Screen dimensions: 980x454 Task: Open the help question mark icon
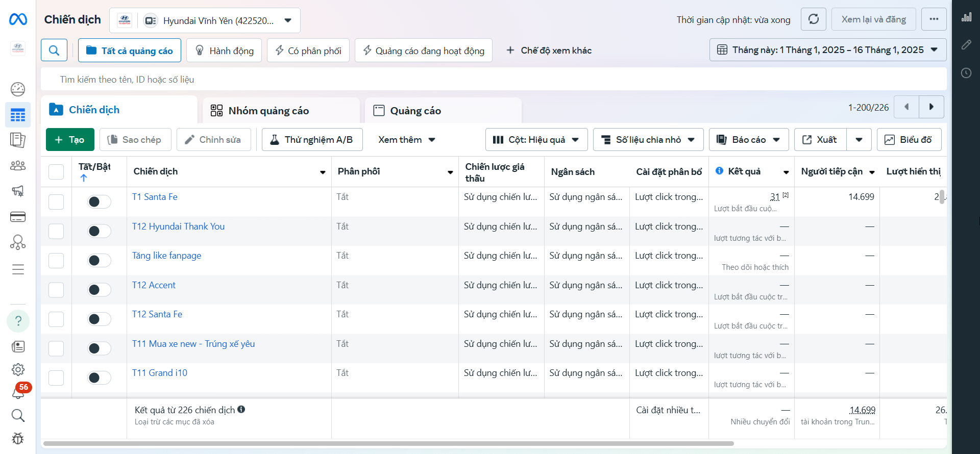(18, 321)
